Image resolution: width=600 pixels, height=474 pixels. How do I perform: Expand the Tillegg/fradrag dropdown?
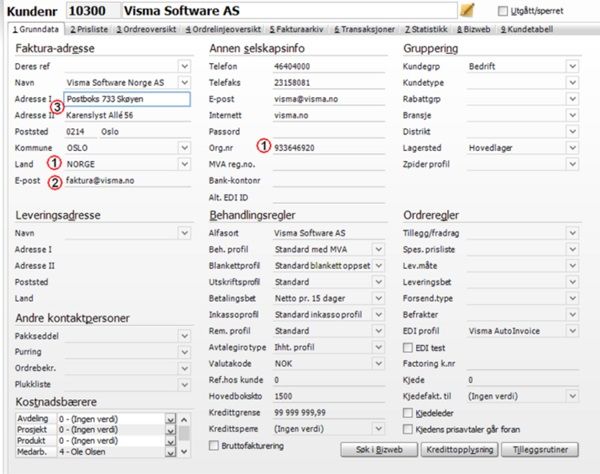[x=572, y=233]
